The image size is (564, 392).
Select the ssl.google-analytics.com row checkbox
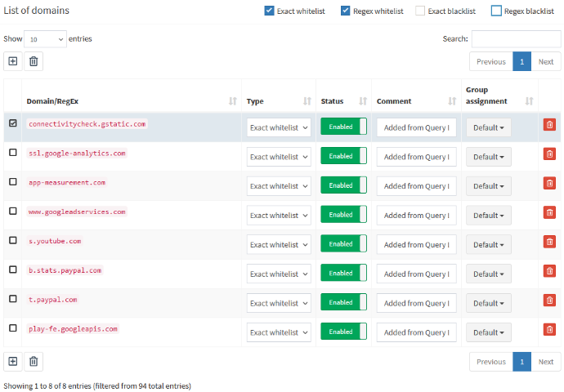pos(12,153)
